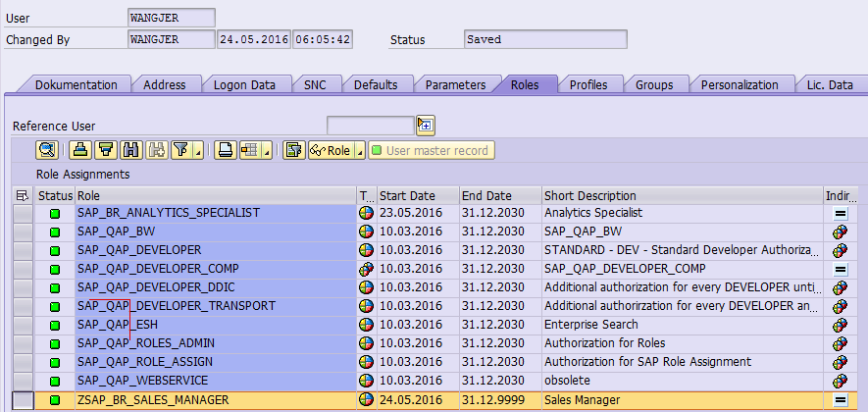This screenshot has width=868, height=412.
Task: Sort the role list in descending order
Action: (x=106, y=150)
